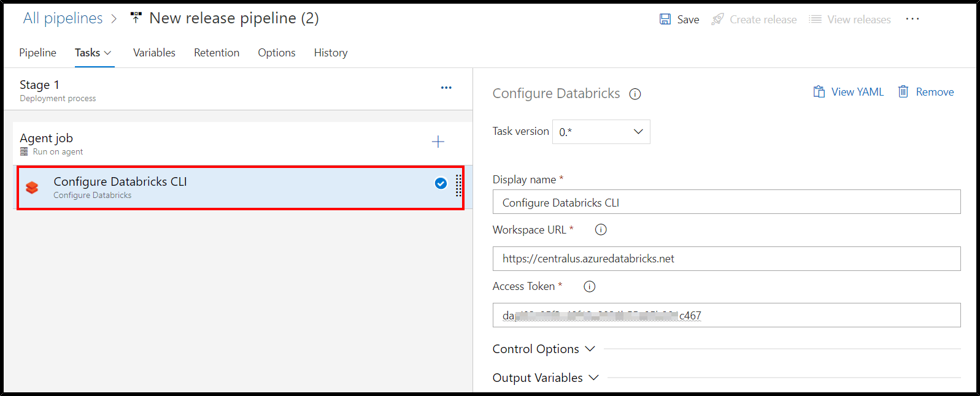Open the Stage 1 ellipsis menu
This screenshot has width=980, height=396.
pos(446,88)
